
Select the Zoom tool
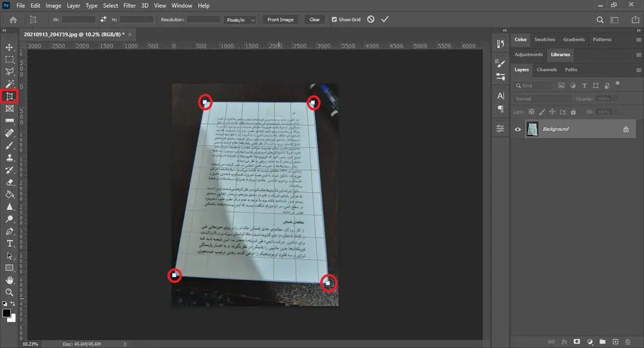point(10,293)
